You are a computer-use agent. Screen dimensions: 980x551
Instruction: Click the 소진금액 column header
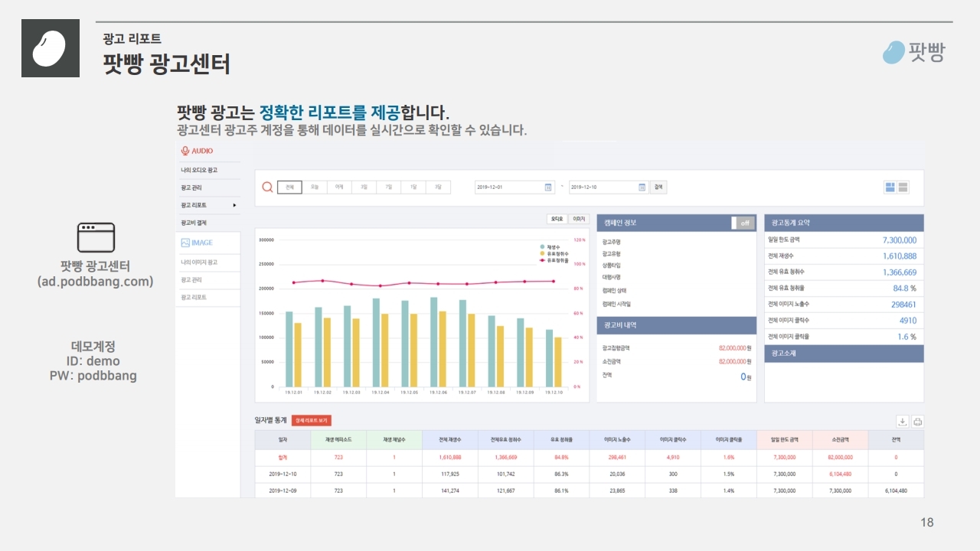[840, 440]
